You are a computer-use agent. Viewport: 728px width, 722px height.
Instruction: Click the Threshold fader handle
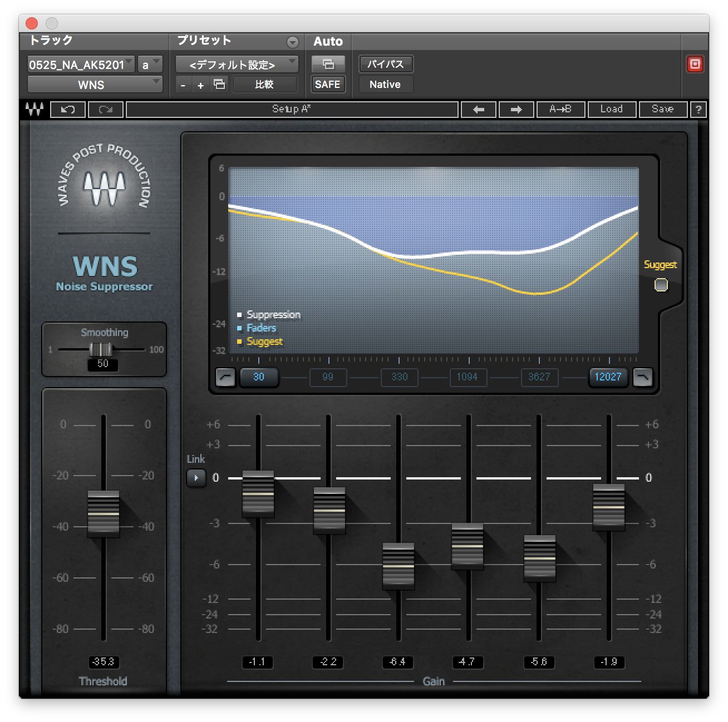point(104,514)
